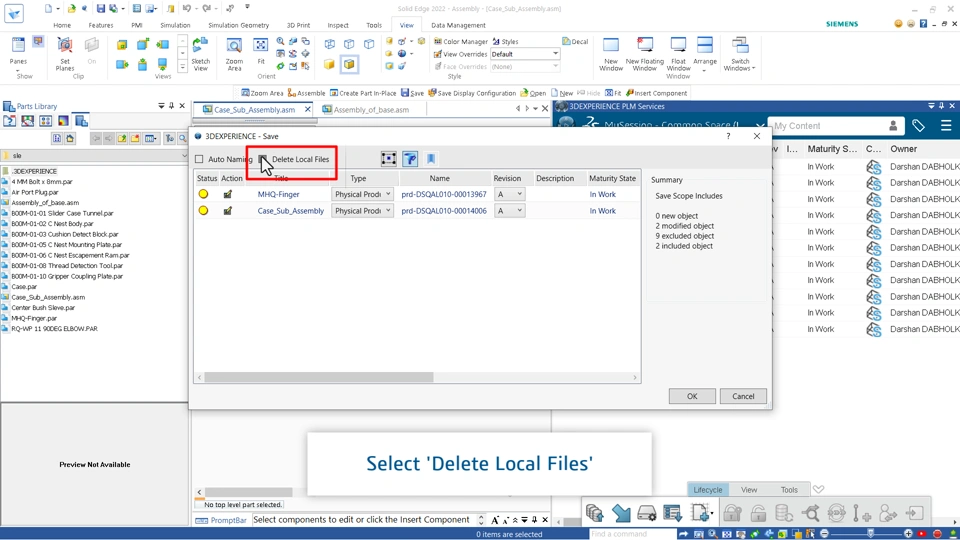Click the tag icon in 3DEXPERIENCE panel

point(918,126)
